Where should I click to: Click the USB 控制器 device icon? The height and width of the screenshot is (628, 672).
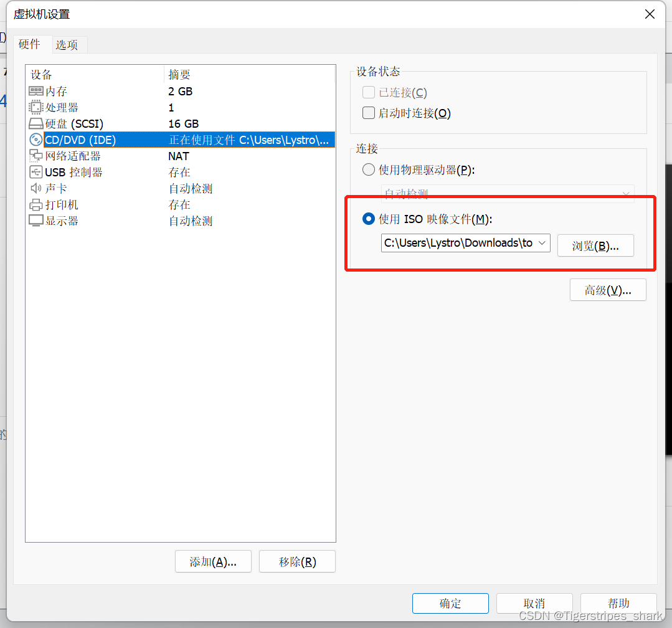[35, 172]
